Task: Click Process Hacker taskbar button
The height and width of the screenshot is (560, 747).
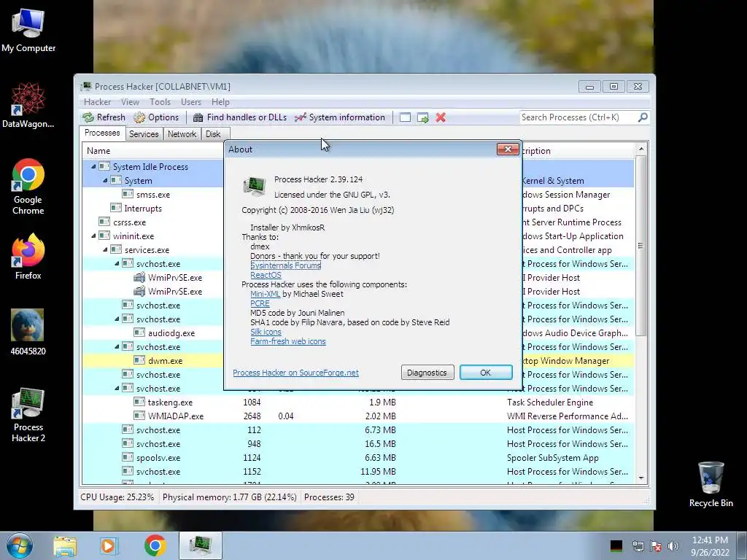Action: (x=201, y=545)
